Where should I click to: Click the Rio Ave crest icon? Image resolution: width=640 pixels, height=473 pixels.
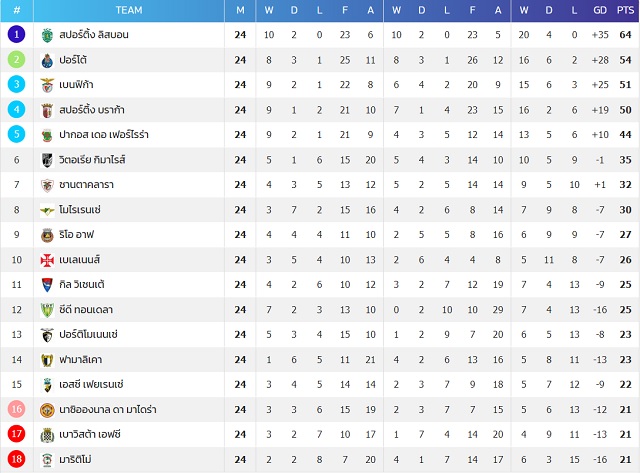[x=47, y=235]
